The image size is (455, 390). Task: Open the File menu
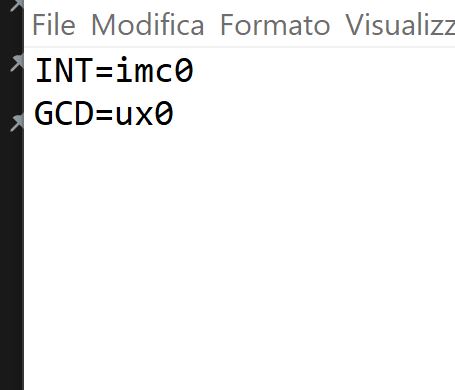[54, 25]
